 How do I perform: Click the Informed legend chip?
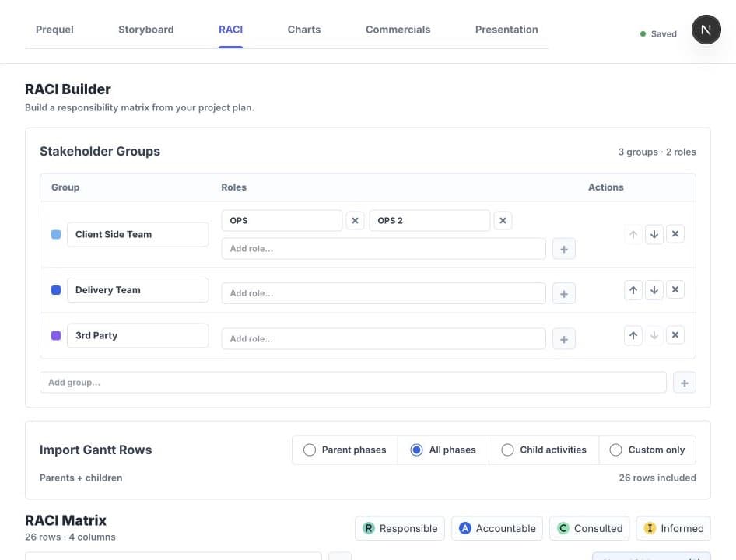coord(674,529)
